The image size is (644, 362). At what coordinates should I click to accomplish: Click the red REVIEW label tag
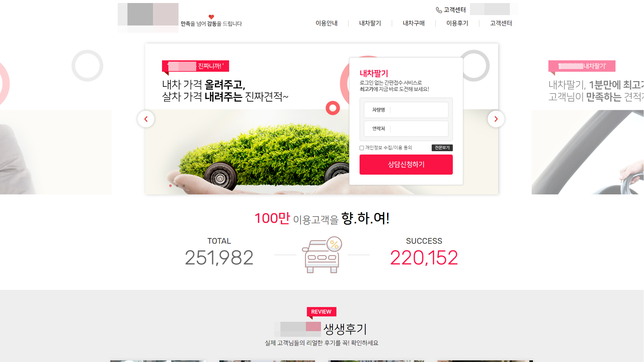321,312
